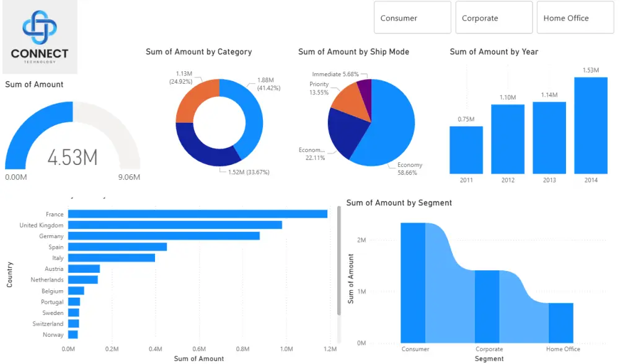The height and width of the screenshot is (364, 620).
Task: Click the 'Economy 58.66%' pie label
Action: (410, 169)
